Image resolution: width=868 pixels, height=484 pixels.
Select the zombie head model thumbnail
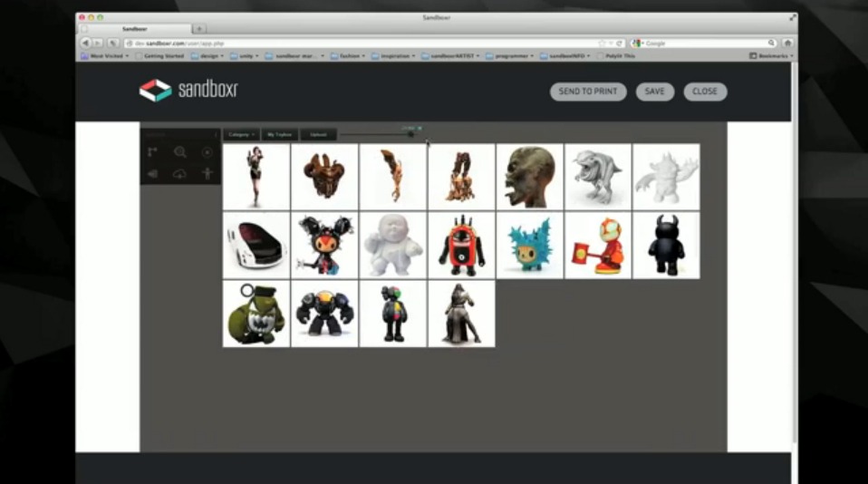529,177
